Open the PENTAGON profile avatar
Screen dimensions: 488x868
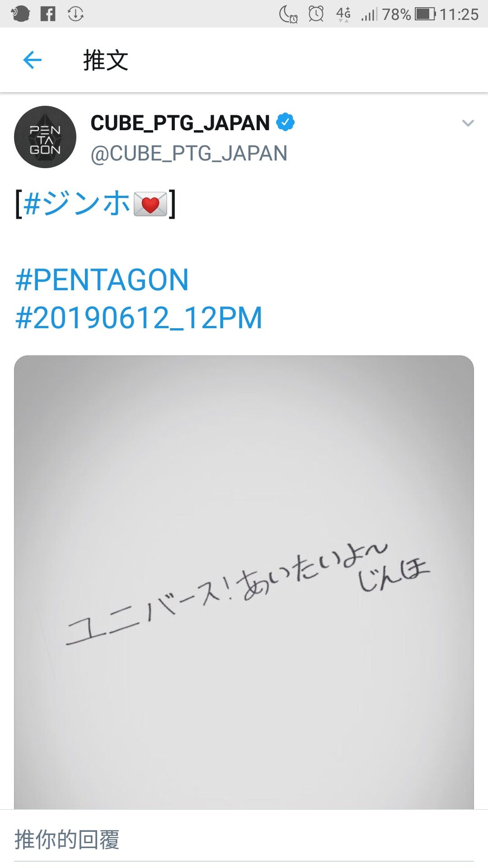45,137
